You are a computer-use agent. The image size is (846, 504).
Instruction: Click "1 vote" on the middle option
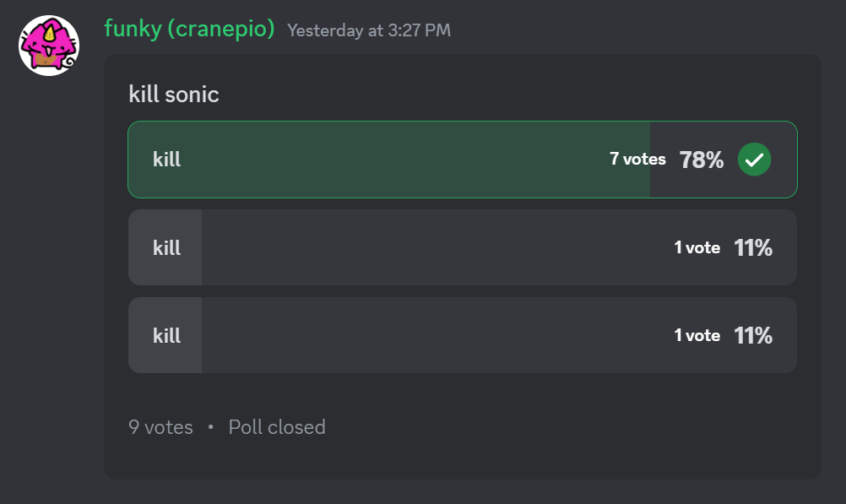(697, 247)
